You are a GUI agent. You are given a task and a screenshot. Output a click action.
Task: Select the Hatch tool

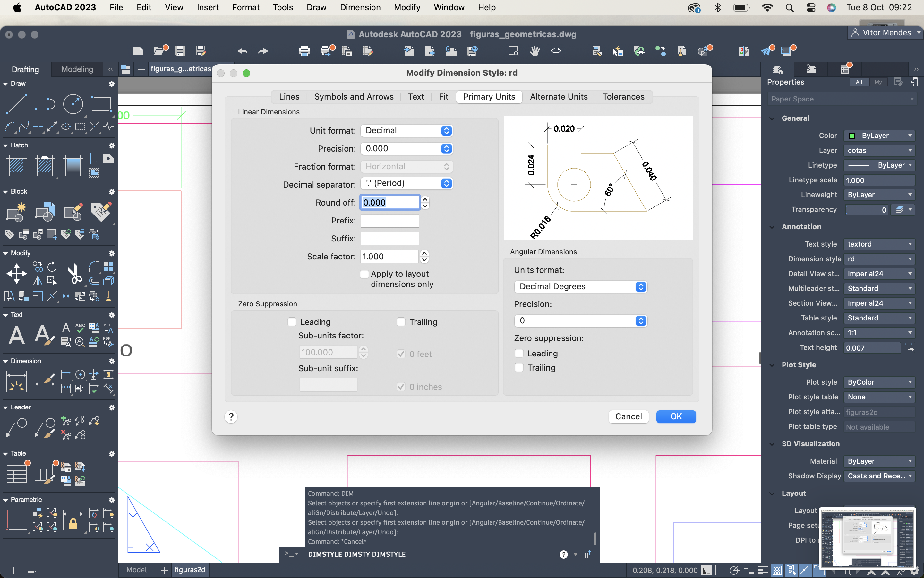coord(16,165)
